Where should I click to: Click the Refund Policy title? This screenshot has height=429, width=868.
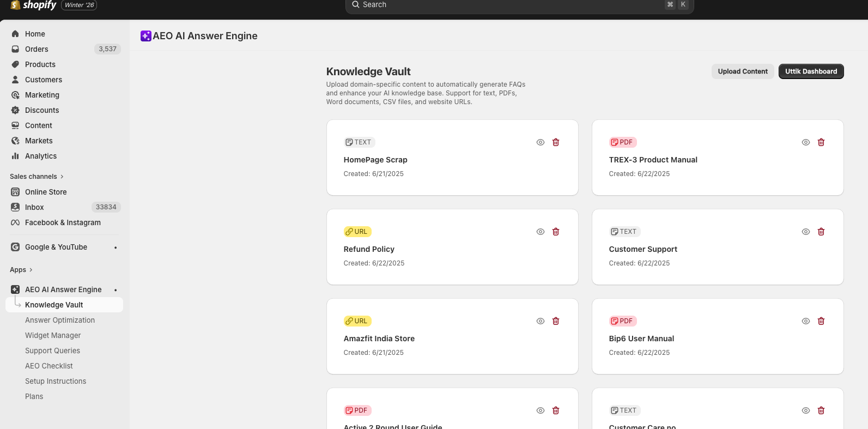coord(369,249)
